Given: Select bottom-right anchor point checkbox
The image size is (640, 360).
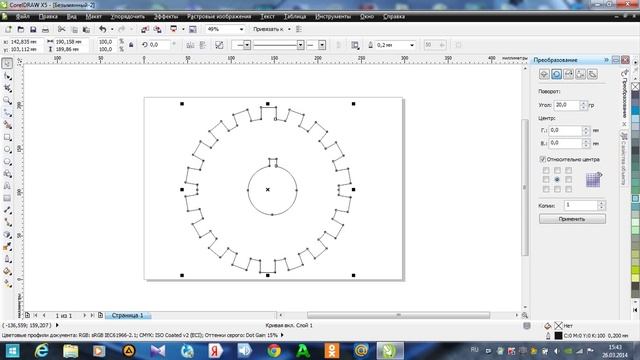Looking at the screenshot, I should [569, 189].
